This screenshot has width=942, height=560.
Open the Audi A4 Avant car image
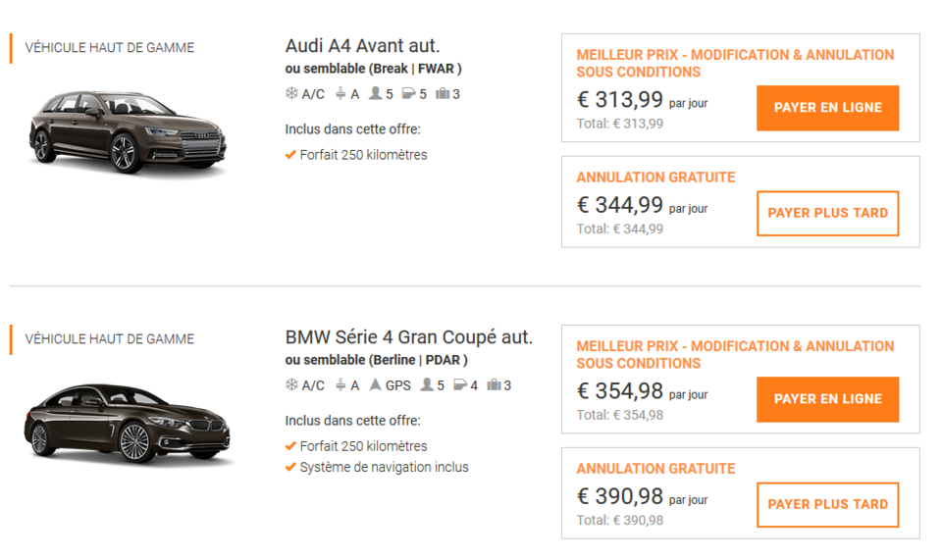coord(128,131)
